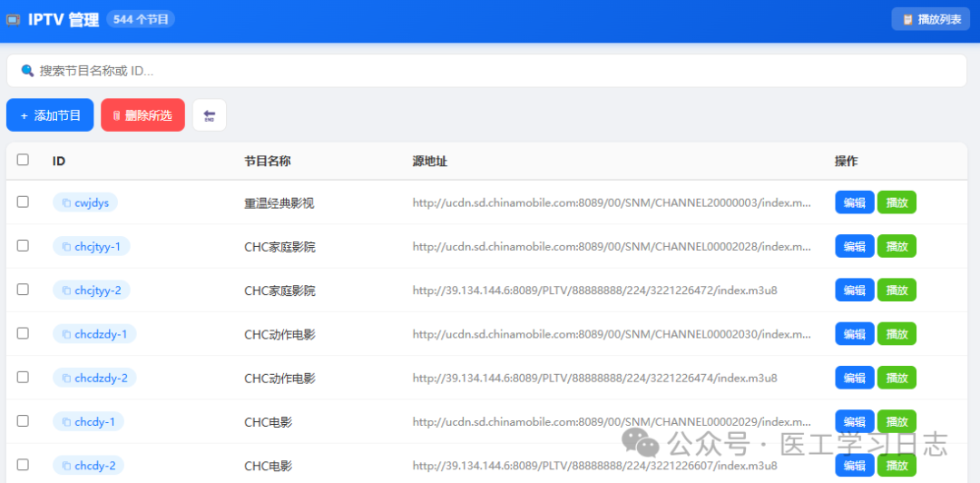Copy ID icon next to chcdzdy-1
The image size is (980, 483).
click(x=66, y=334)
